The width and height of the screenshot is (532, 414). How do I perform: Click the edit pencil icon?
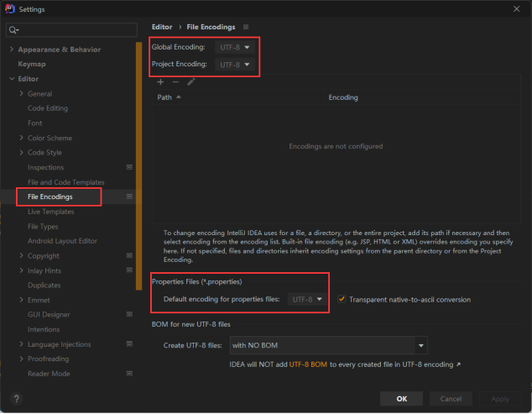[191, 81]
